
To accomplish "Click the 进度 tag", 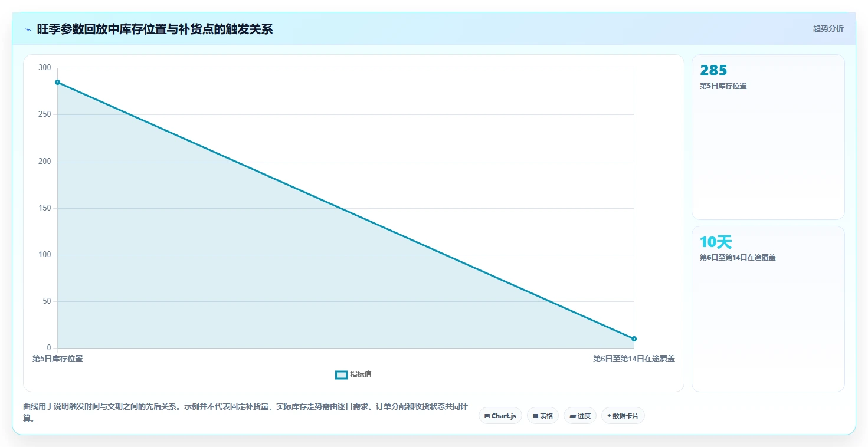I will pos(580,416).
